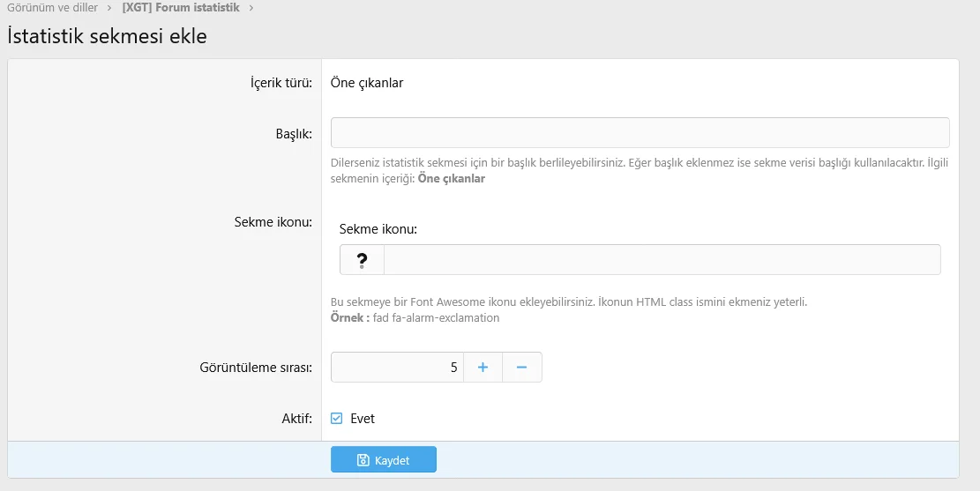Toggle the Aktif checkbox
This screenshot has width=980, height=491.
click(x=336, y=419)
